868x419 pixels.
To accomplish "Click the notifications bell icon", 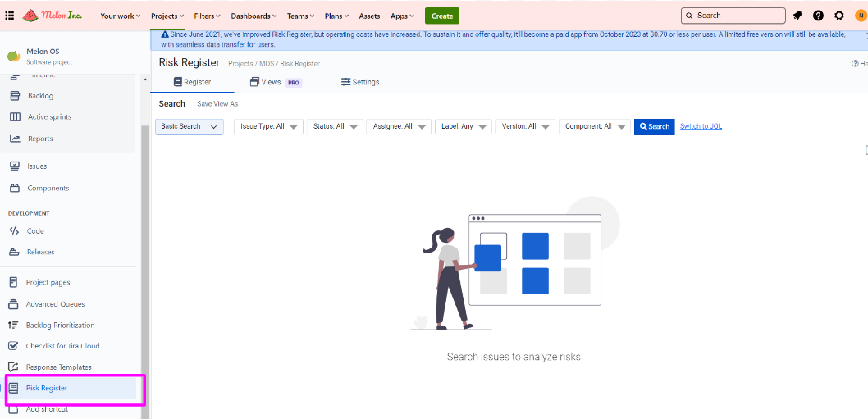I will (x=797, y=16).
